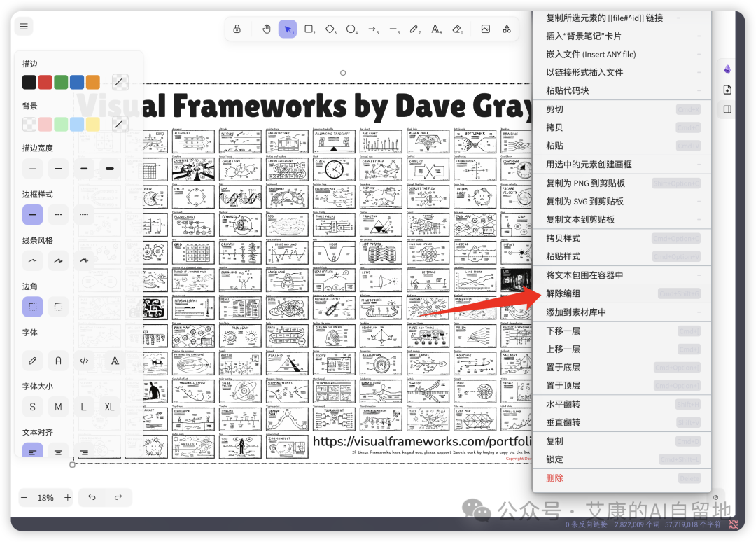This screenshot has height=542, width=756.
Task: Pick the black stroke color
Action: click(x=29, y=82)
